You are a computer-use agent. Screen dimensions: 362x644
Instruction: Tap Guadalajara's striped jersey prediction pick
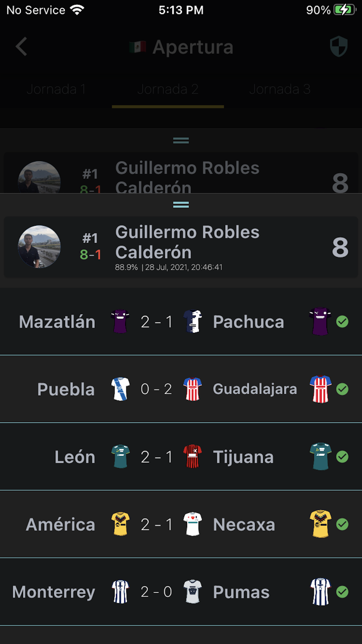pyautogui.click(x=320, y=389)
